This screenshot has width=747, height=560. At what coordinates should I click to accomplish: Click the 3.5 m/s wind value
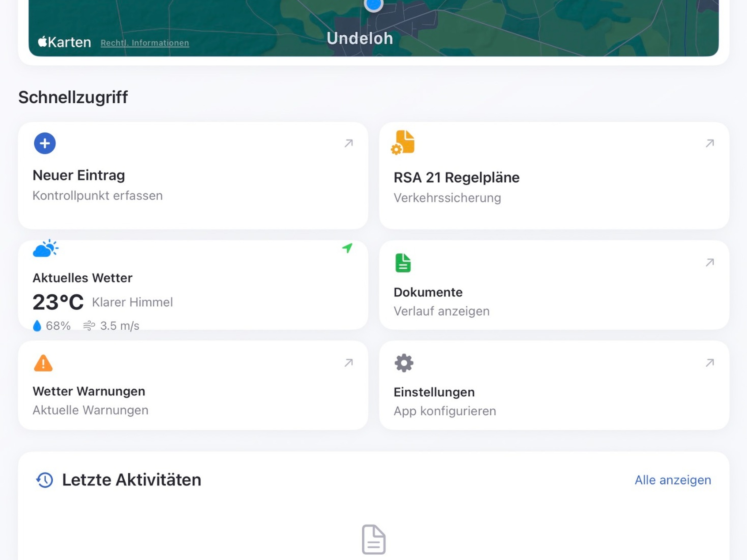119,326
